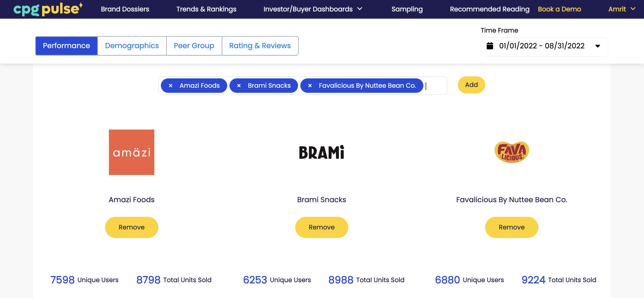Expand the Investor/Buyer Dashboards menu
This screenshot has width=644, height=298.
coord(313,9)
